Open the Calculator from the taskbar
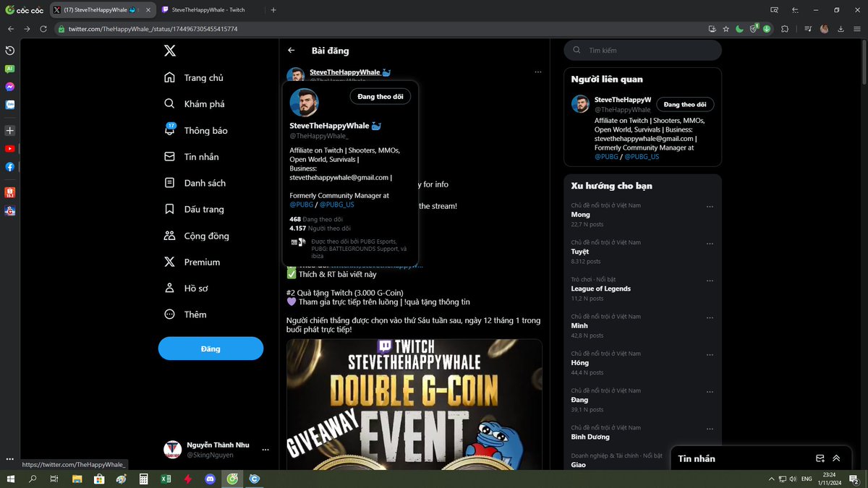 click(x=143, y=479)
